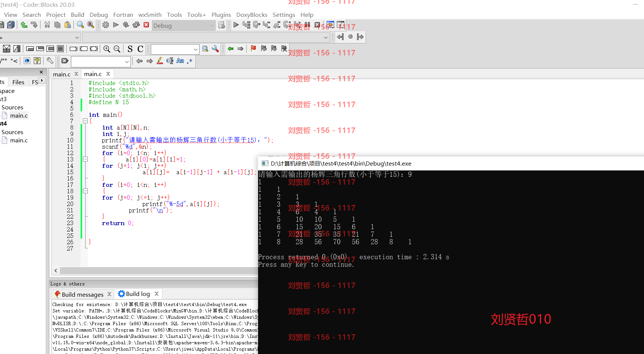Switch to the first main.c editor tab
The width and height of the screenshot is (644, 354).
[x=62, y=74]
